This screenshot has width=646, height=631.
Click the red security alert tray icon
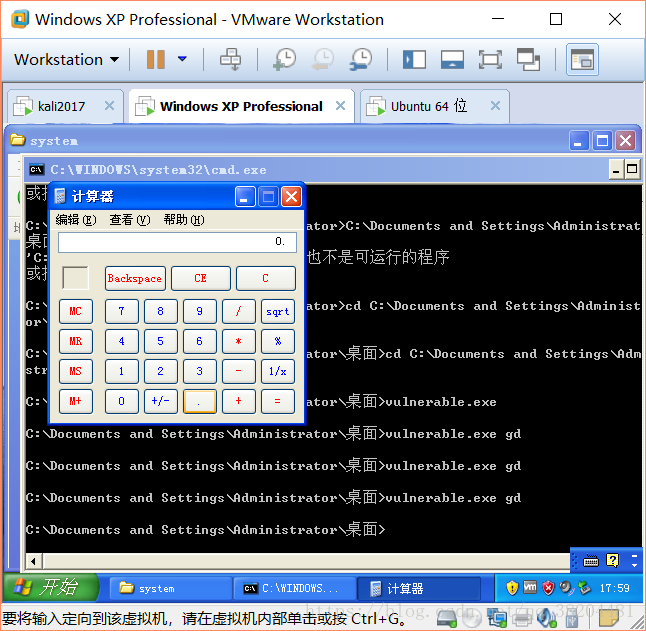point(548,588)
